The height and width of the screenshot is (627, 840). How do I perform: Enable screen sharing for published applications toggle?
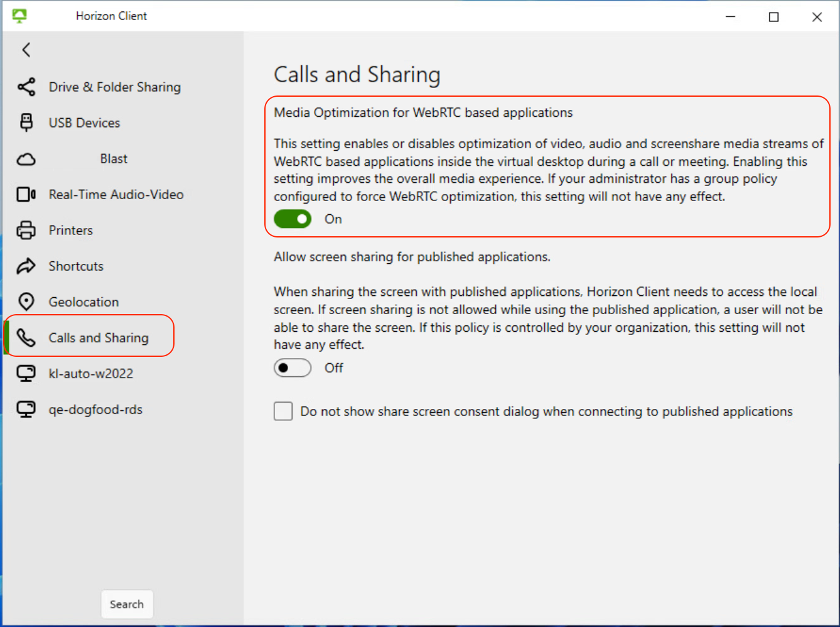point(293,368)
